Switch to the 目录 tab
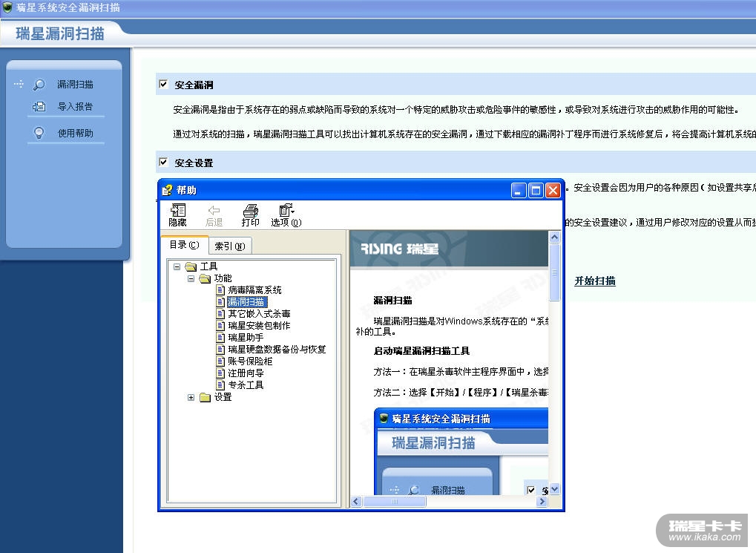The height and width of the screenshot is (553, 756). click(x=184, y=245)
